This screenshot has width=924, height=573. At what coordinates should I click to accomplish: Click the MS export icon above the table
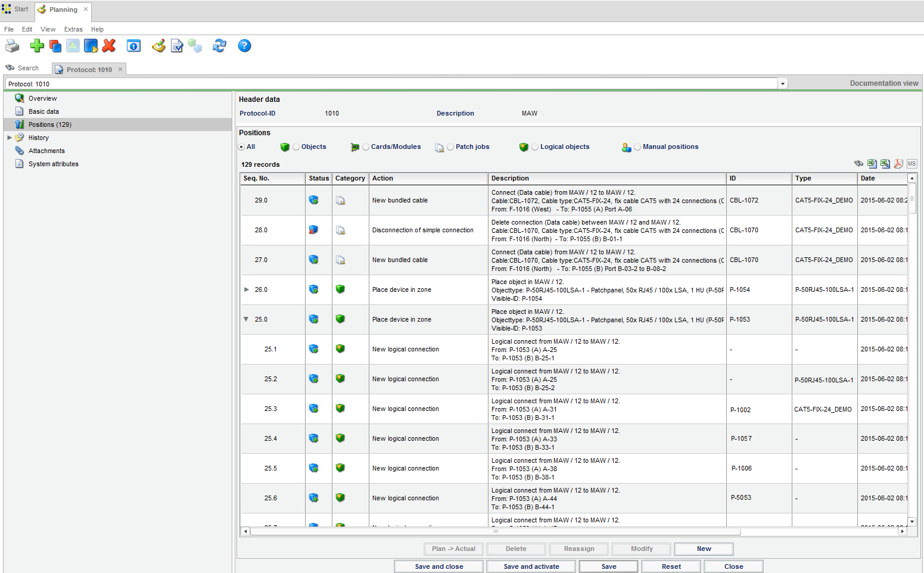pos(911,164)
